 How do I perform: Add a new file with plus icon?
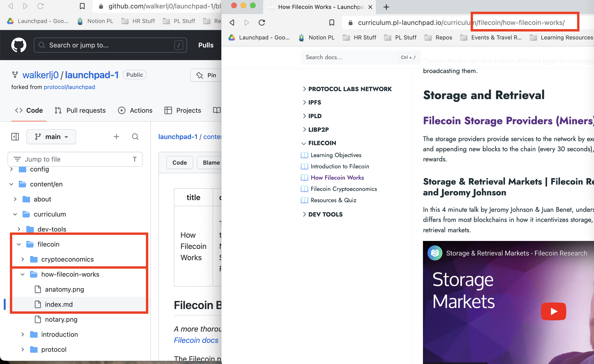click(x=117, y=137)
